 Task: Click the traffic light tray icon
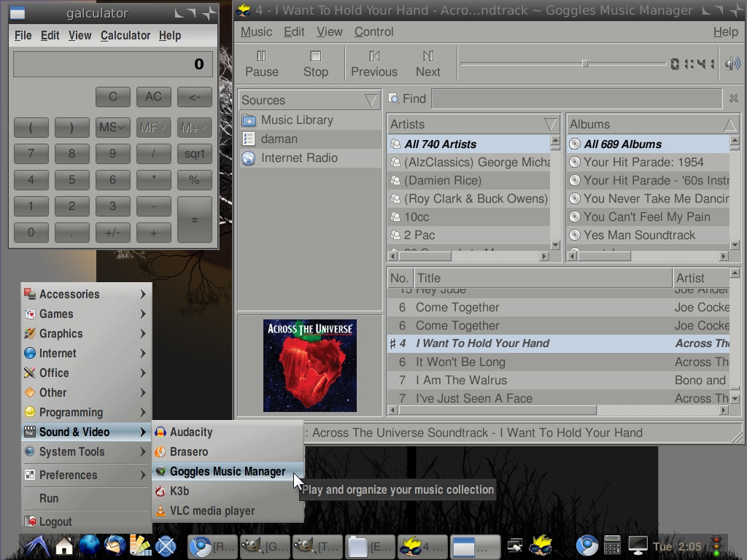[716, 545]
